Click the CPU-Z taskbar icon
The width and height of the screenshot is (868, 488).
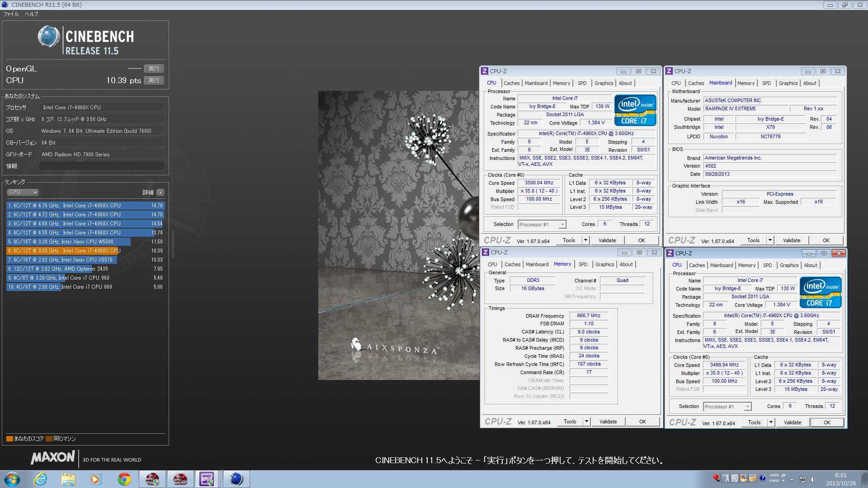pyautogui.click(x=207, y=479)
